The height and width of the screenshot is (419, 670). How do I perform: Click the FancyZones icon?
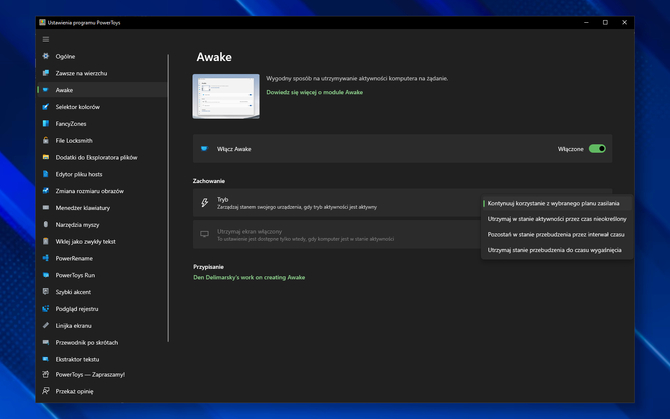(46, 123)
